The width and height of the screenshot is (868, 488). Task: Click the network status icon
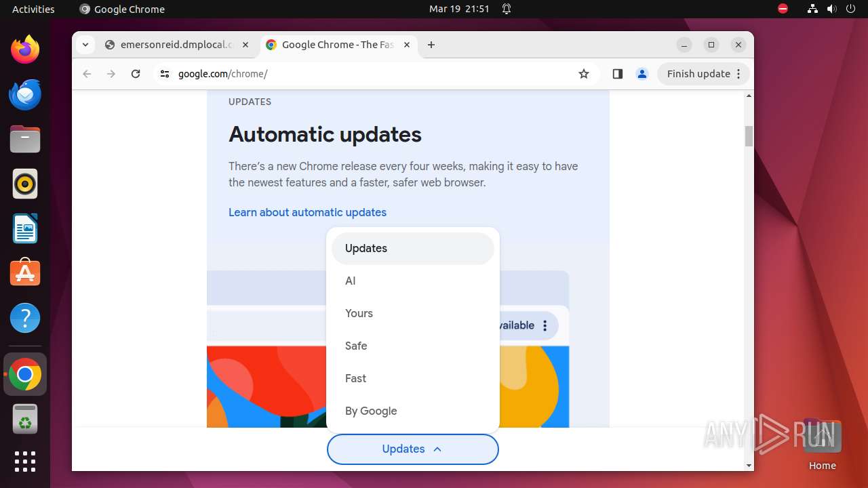point(813,9)
